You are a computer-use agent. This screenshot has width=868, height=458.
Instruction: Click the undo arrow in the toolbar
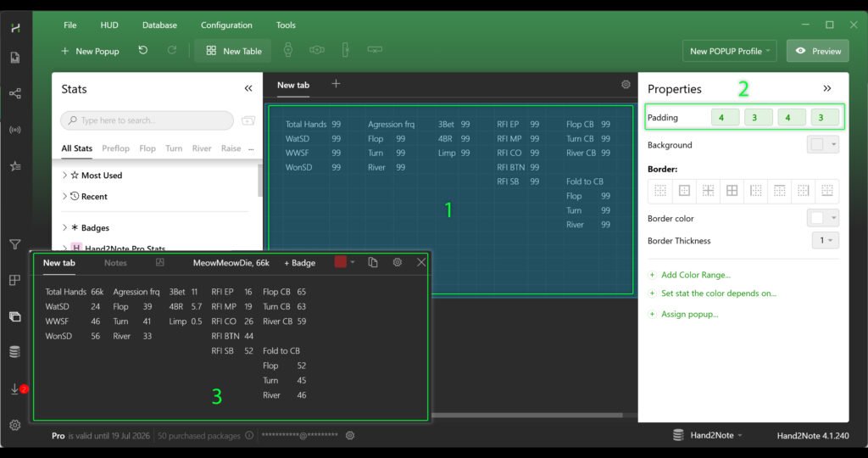[x=143, y=51]
